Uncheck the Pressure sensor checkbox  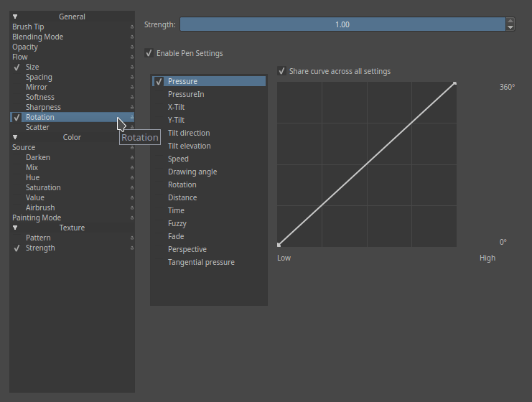tap(159, 81)
